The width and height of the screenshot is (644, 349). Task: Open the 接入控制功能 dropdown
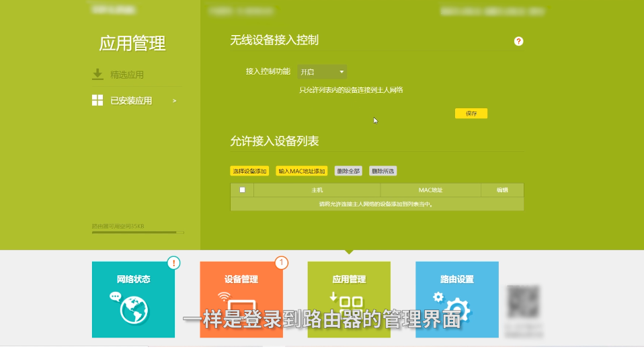point(322,72)
